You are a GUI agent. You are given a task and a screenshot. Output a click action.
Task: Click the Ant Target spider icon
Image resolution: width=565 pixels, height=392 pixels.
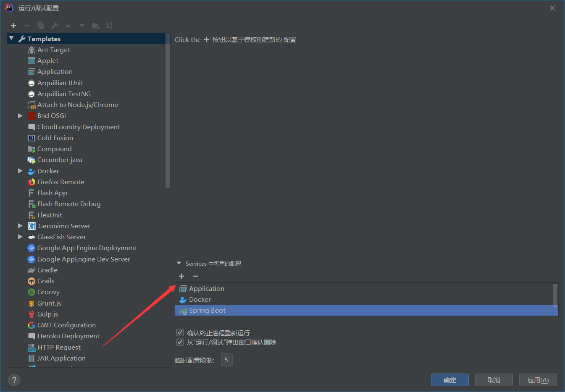point(32,50)
